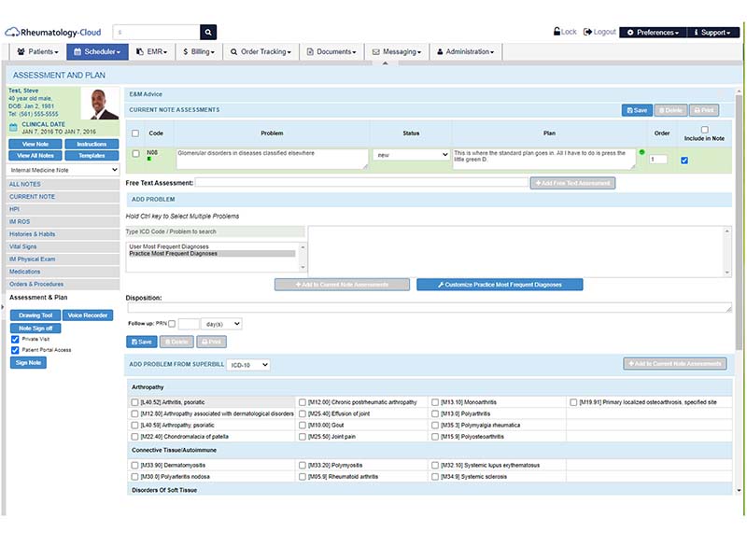Click the Customize Practice Most Frequent Diagnoses wrench button
The width and height of the screenshot is (747, 560).
pos(500,285)
